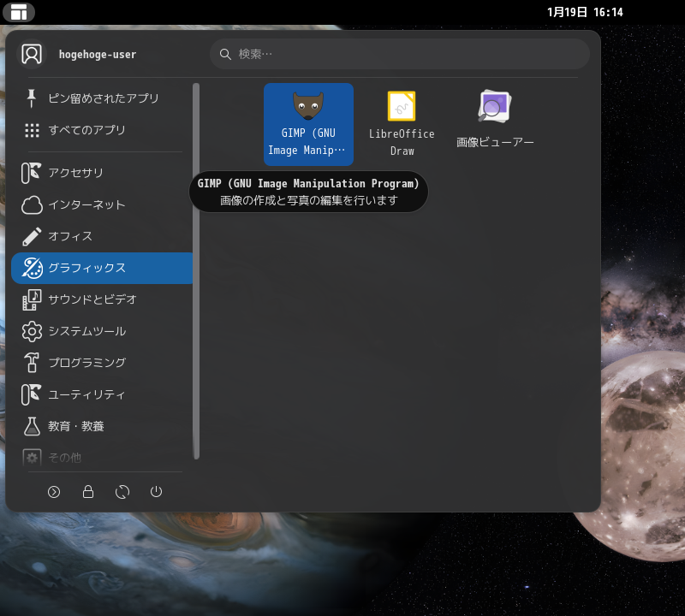The width and height of the screenshot is (685, 616).
Task: Click the lock screen padlock icon
Action: click(88, 492)
